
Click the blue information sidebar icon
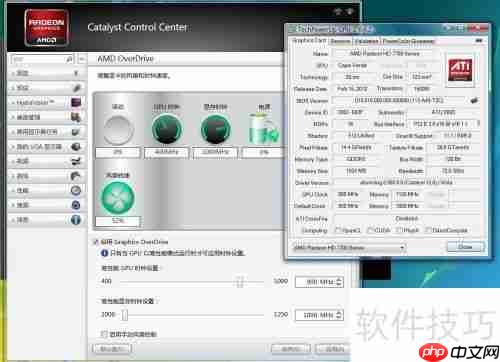[x=76, y=220]
